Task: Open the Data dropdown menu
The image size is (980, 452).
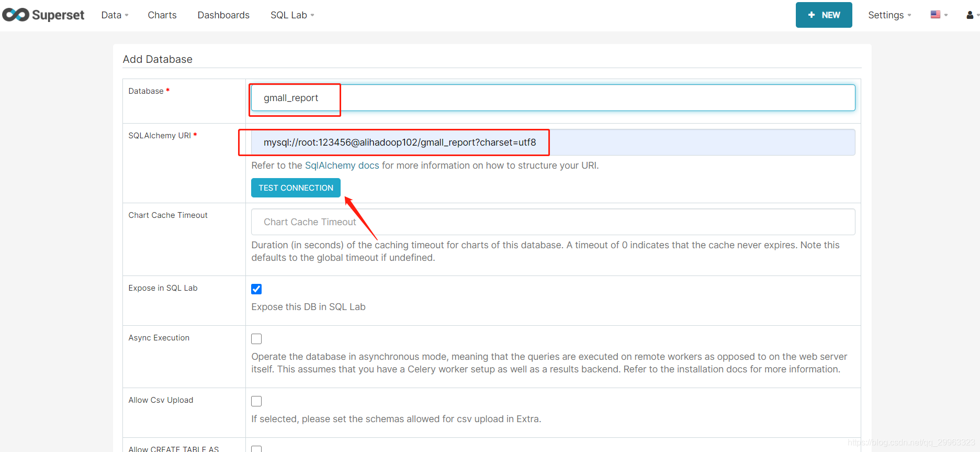Action: 115,15
